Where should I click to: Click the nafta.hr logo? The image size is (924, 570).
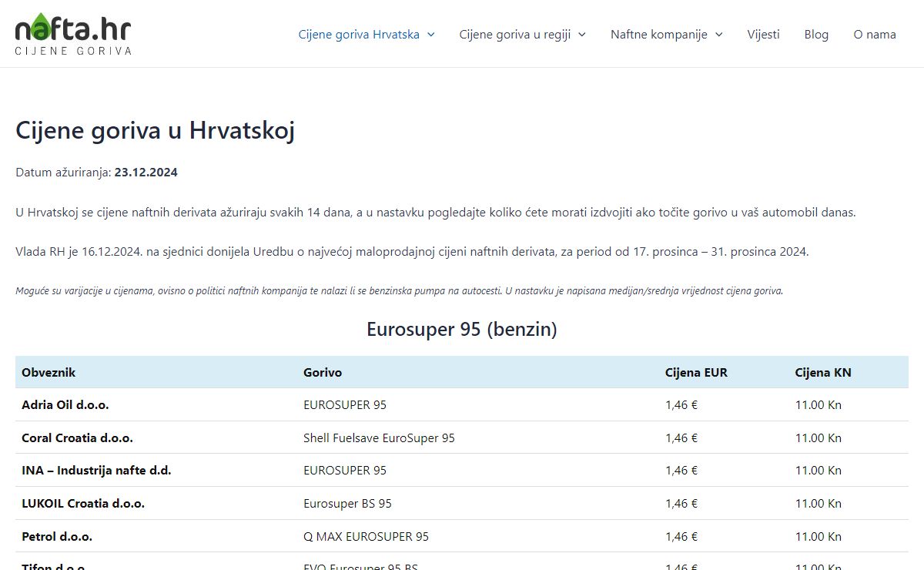pos(73,34)
